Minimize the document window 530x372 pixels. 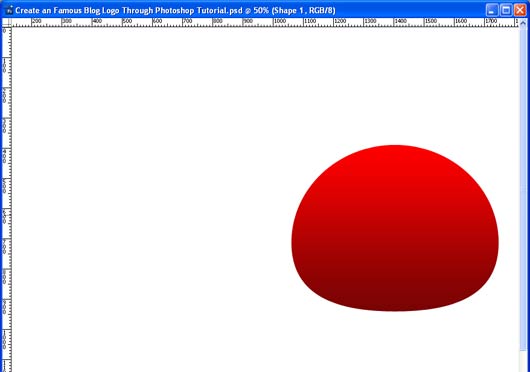click(492, 10)
